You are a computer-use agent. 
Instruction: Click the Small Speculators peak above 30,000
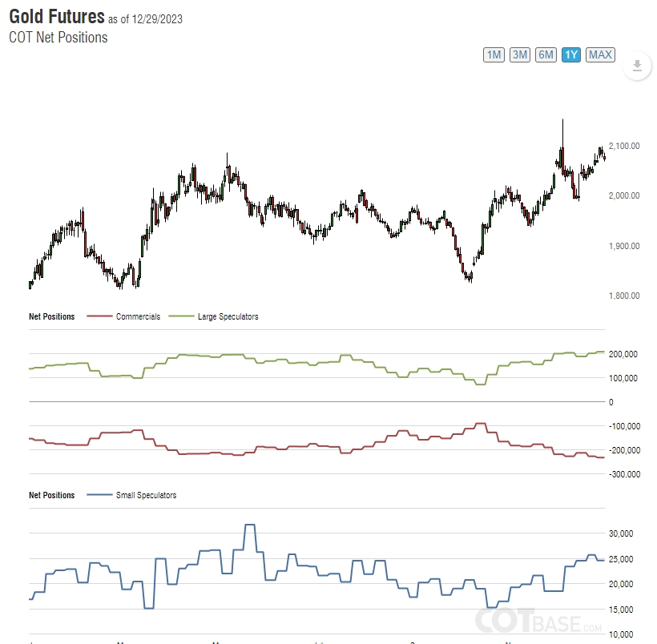click(x=249, y=525)
